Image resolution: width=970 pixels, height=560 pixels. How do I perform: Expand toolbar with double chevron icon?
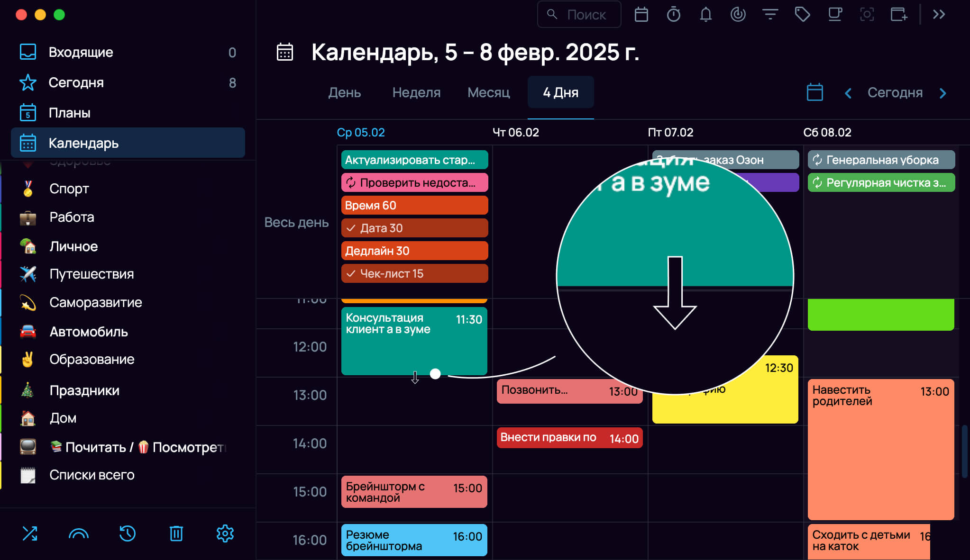(939, 15)
